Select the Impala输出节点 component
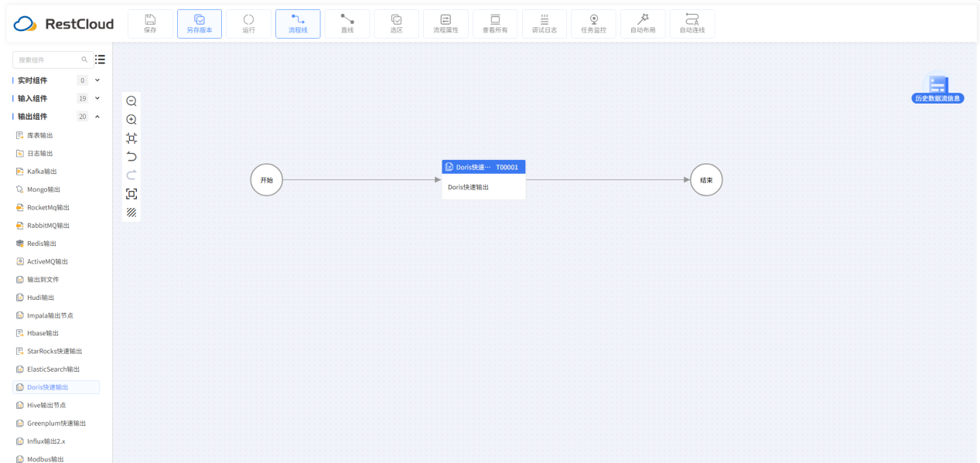 (x=56, y=315)
